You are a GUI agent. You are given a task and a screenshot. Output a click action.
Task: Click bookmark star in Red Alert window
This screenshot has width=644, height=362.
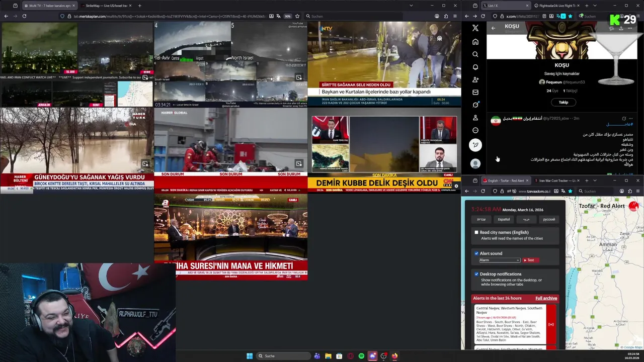(x=570, y=191)
